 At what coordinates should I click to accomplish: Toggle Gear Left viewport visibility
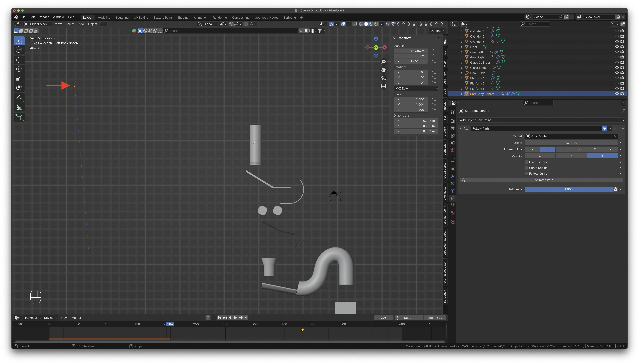coord(617,52)
